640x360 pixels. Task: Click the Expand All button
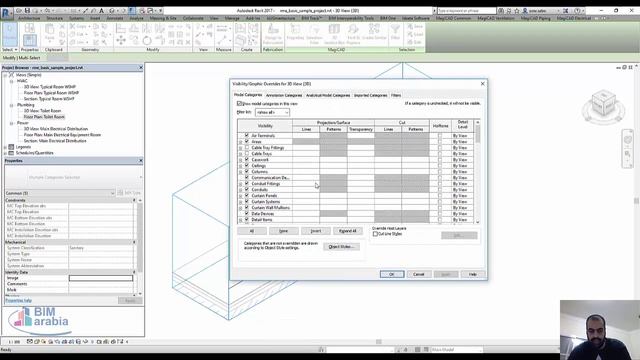coord(348,231)
